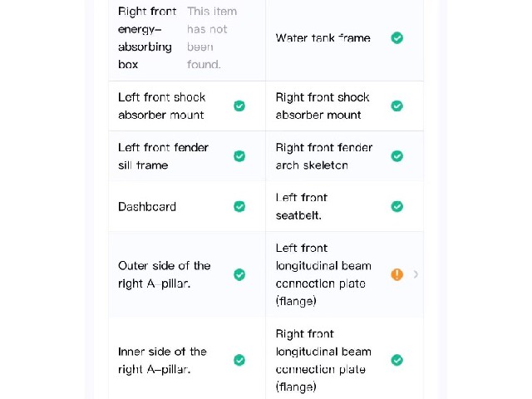Click the Right front fender arch skeleton label
This screenshot has width=532, height=399.
click(x=323, y=156)
